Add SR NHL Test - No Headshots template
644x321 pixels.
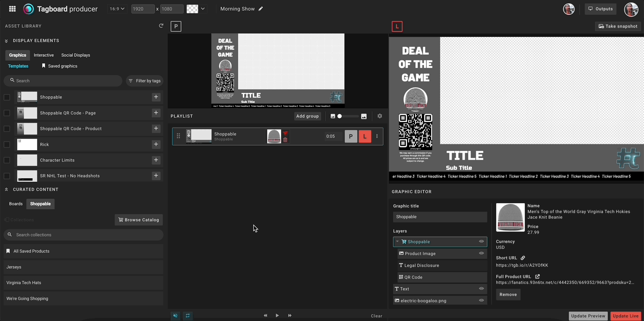pos(156,176)
